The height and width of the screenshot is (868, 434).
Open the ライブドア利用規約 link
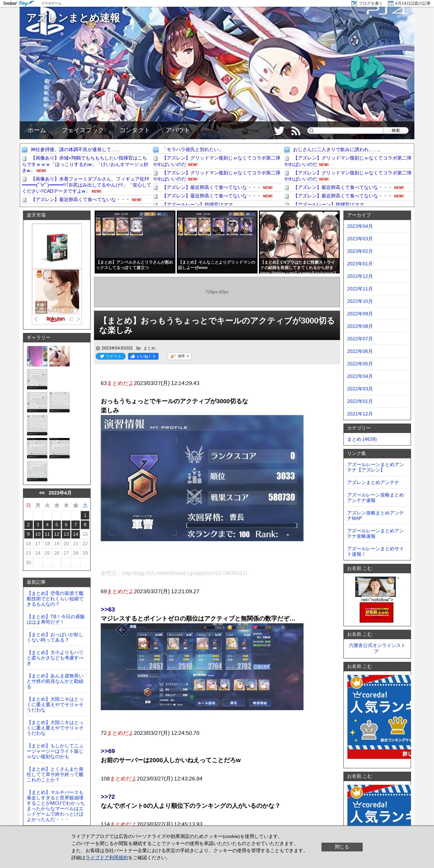(107, 858)
